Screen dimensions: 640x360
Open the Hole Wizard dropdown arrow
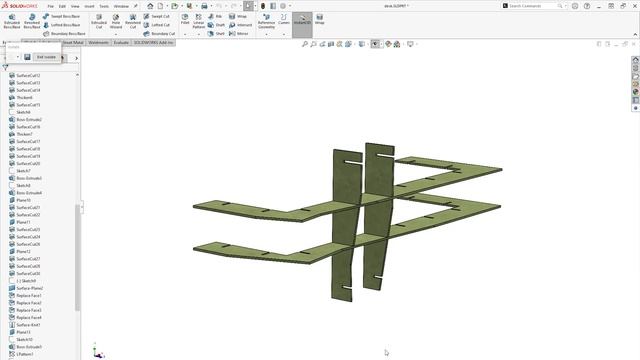click(116, 34)
